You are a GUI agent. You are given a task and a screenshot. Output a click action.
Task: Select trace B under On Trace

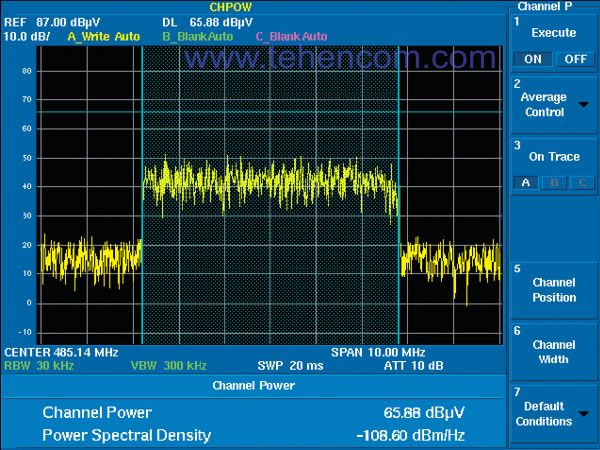(x=554, y=183)
